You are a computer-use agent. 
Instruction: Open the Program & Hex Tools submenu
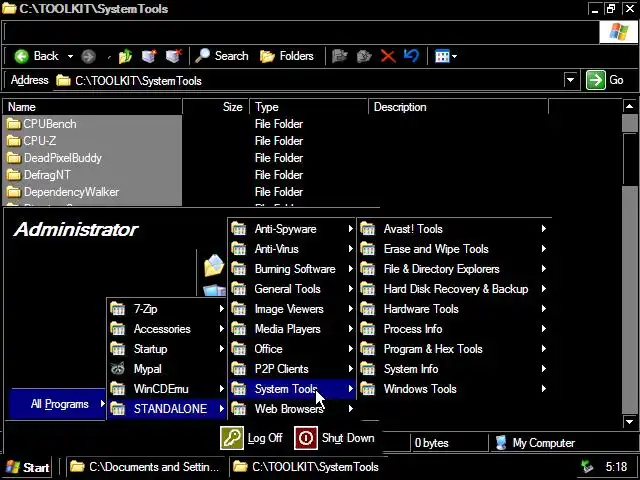tap(454, 349)
